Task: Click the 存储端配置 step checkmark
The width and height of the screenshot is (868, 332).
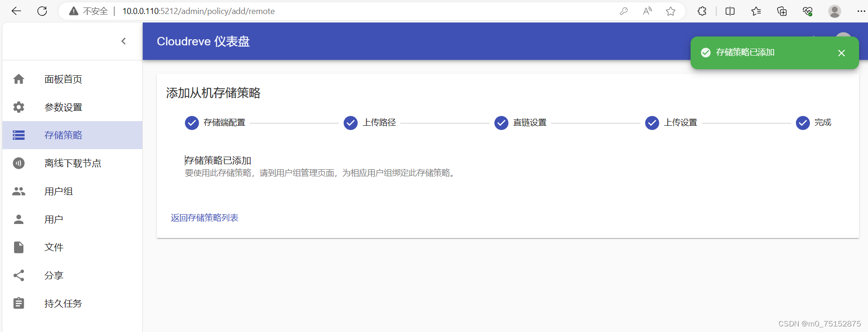Action: coord(192,123)
